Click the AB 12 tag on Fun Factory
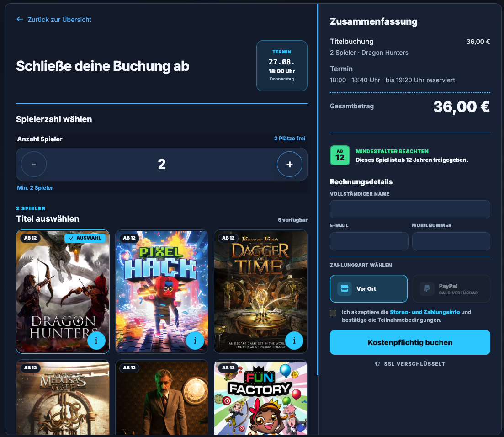504x437 pixels. click(x=228, y=368)
